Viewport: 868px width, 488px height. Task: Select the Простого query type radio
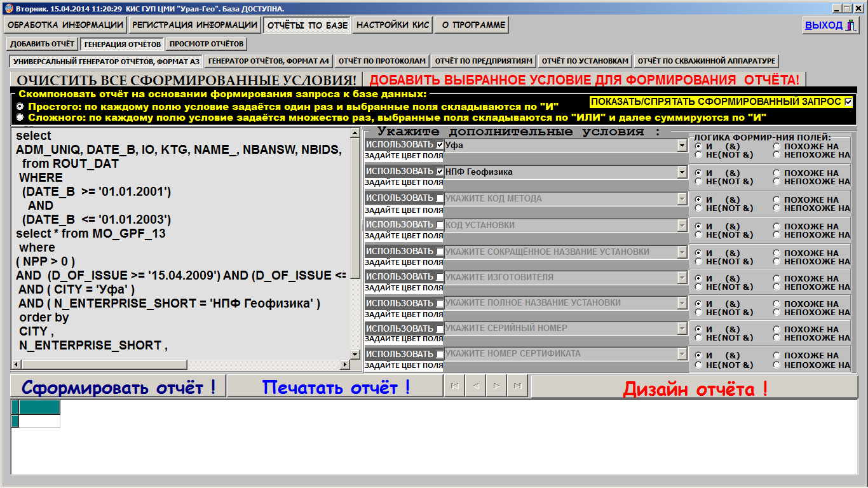(20, 106)
